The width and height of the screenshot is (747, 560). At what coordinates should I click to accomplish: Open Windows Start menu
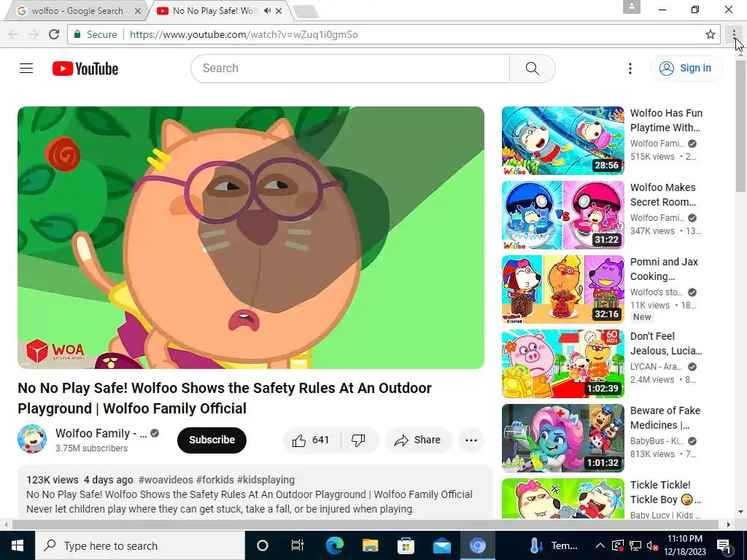coord(18,545)
